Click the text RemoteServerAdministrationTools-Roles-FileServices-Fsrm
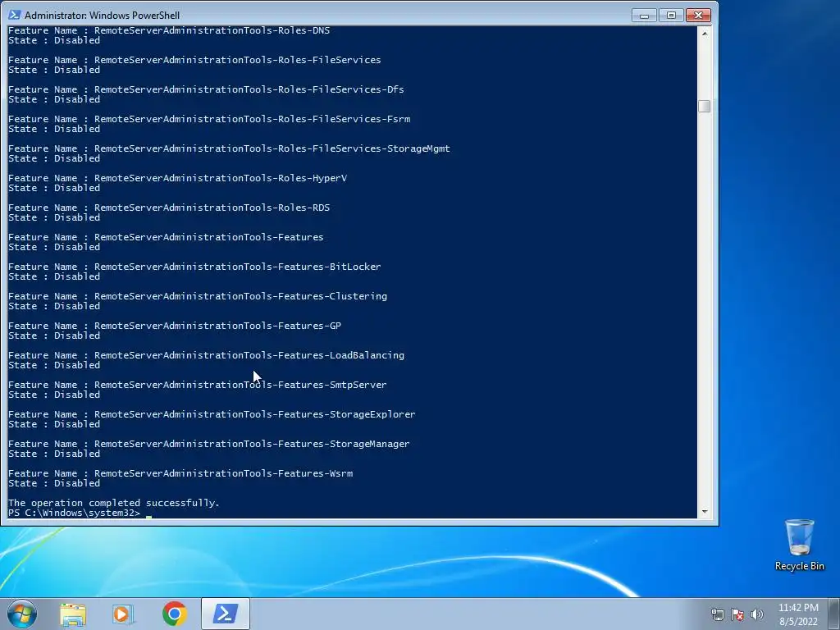Image resolution: width=840 pixels, height=630 pixels. [253, 119]
